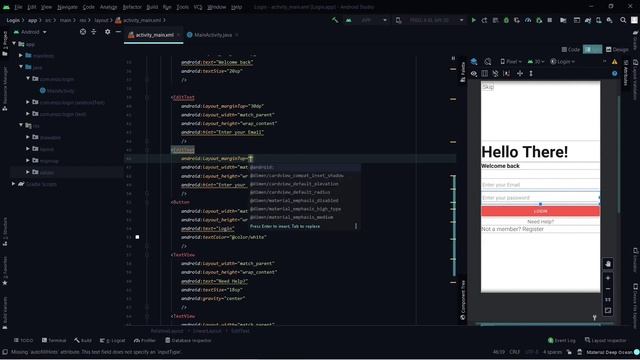The image size is (640, 360).
Task: Click the Collapse All icon in Project panel
Action: pos(93,32)
